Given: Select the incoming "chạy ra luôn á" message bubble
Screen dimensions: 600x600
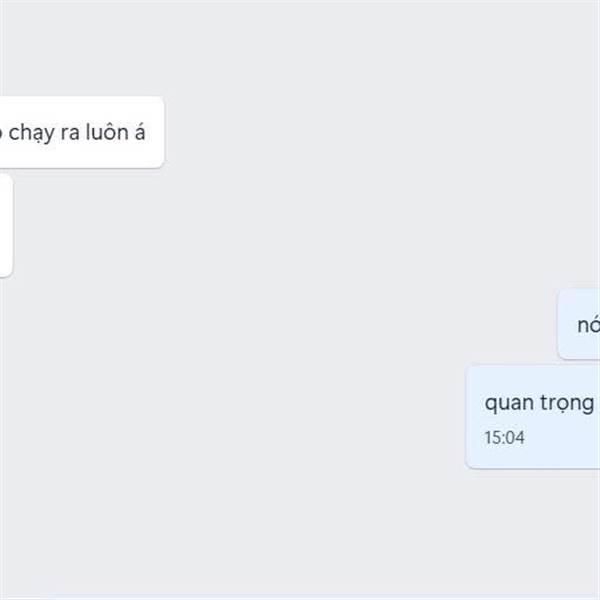Looking at the screenshot, I should [82, 132].
